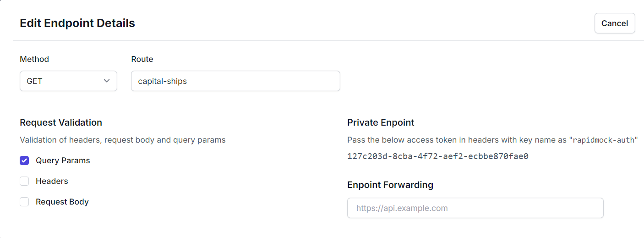This screenshot has width=644, height=238.
Task: Click the validation description sentence
Action: pyautogui.click(x=122, y=140)
